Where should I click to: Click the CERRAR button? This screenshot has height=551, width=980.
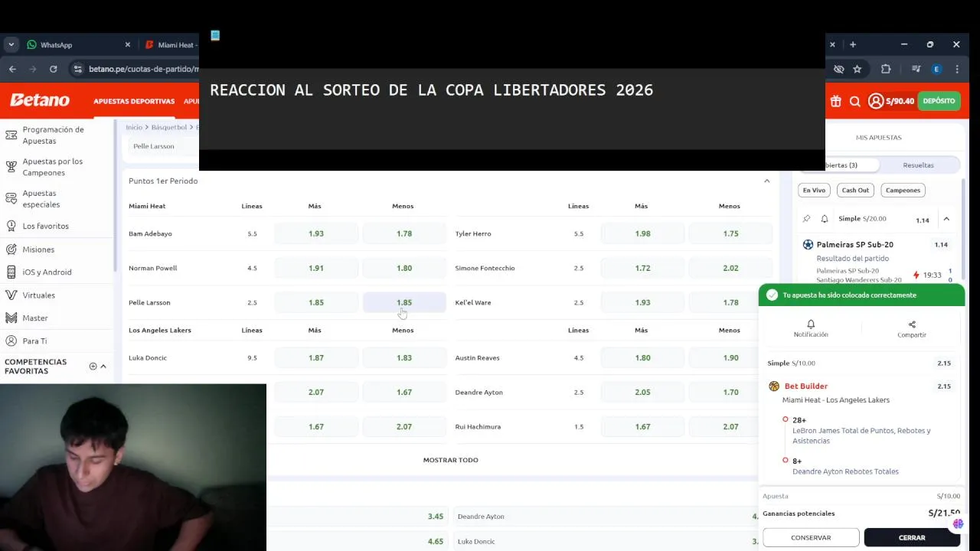point(912,537)
